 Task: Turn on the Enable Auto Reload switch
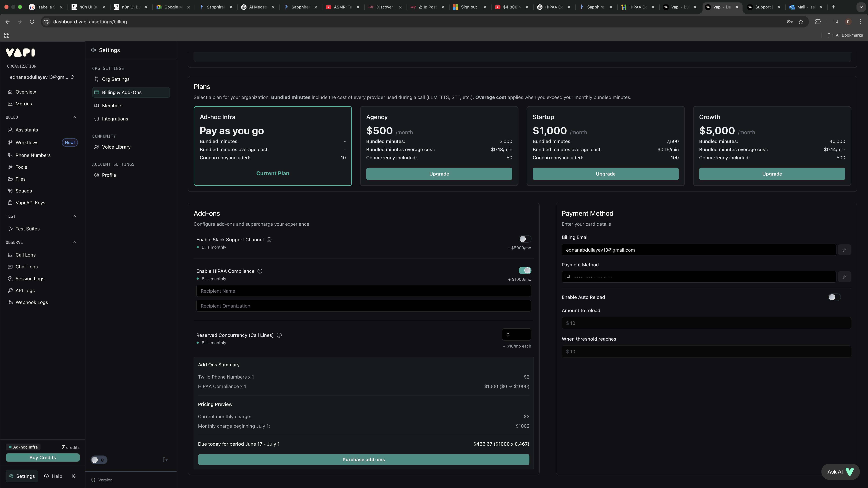[834, 297]
